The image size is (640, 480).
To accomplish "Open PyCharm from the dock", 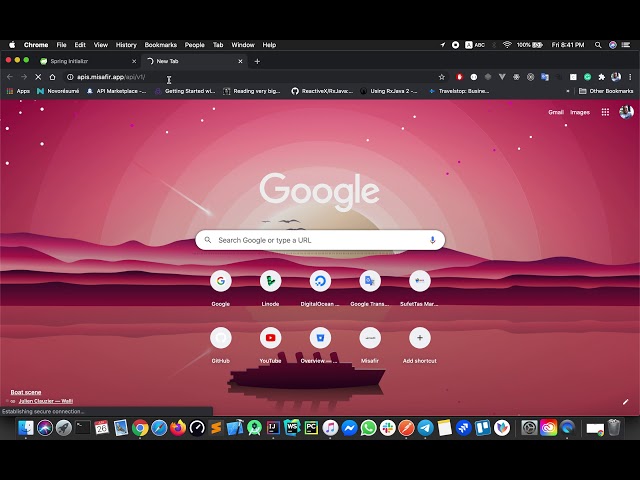I will (311, 428).
